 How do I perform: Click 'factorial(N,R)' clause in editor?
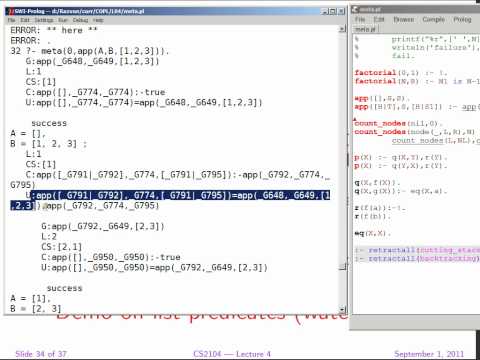click(417, 81)
